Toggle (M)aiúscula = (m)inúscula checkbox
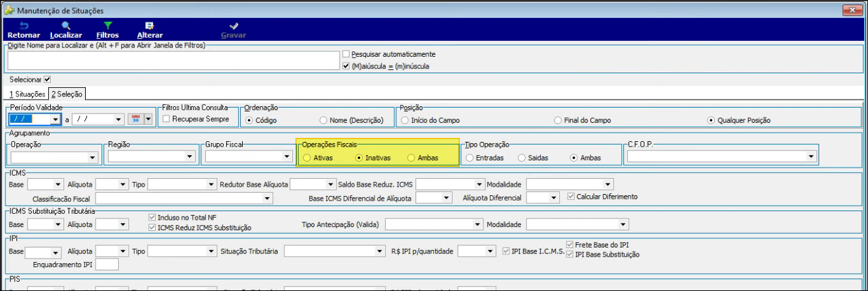Screen dimensions: 868x291 pyautogui.click(x=346, y=66)
